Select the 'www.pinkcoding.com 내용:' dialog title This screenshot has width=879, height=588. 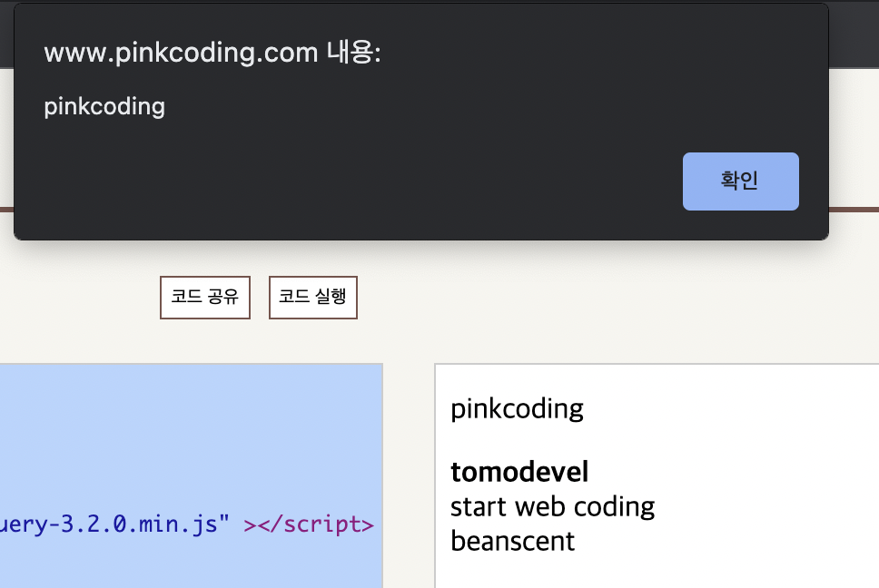point(212,54)
